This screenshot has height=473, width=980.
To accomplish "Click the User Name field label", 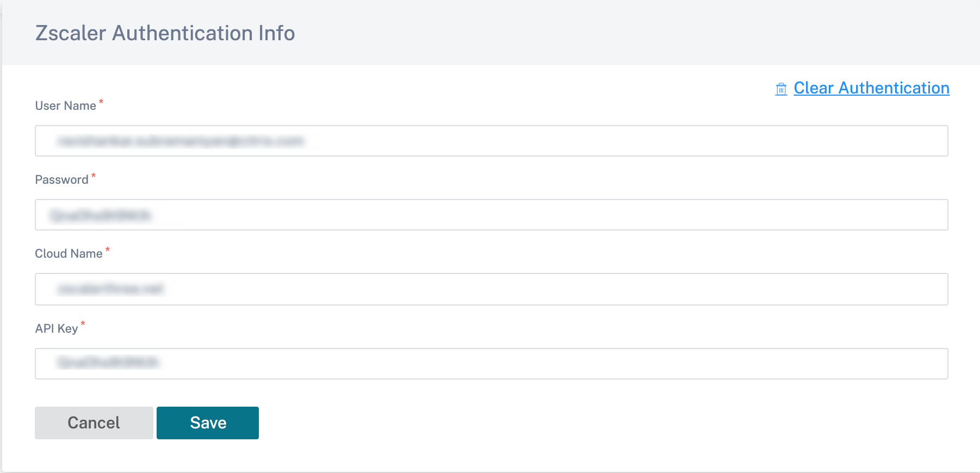I will [66, 106].
